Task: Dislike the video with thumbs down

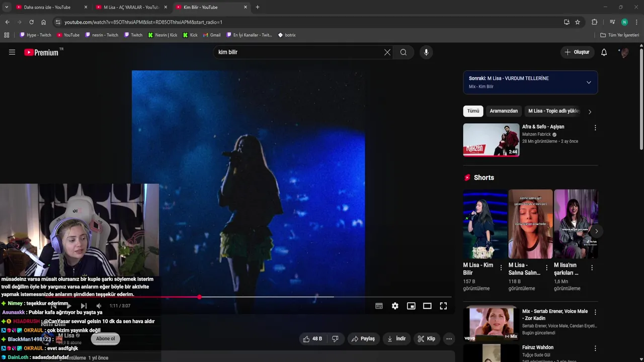Action: 335,339
